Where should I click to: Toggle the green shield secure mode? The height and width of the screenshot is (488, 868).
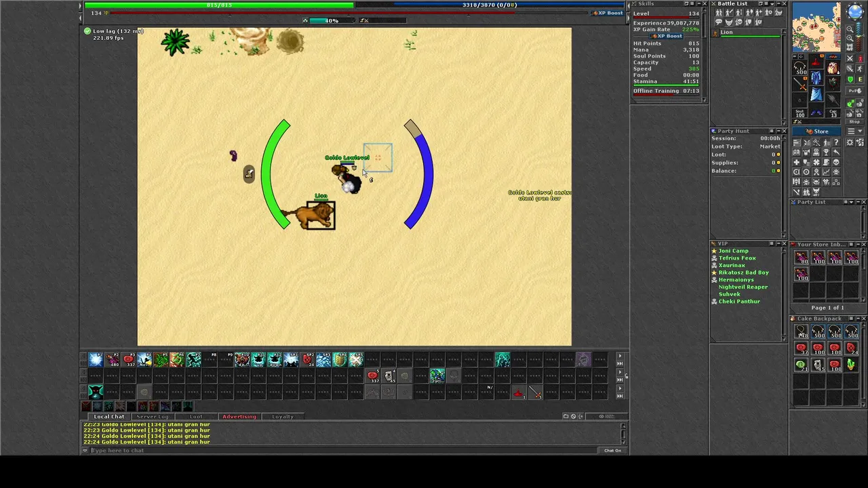click(850, 79)
